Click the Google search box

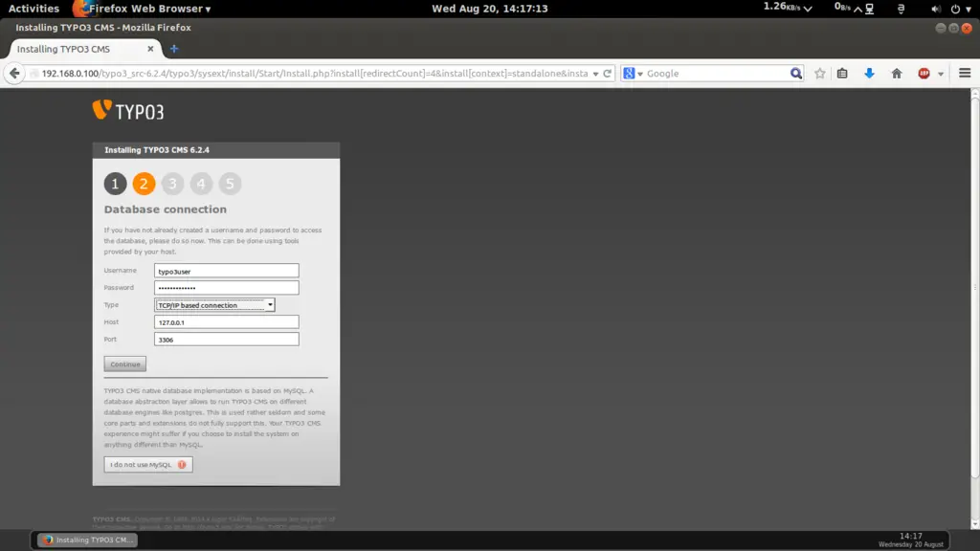tap(717, 73)
